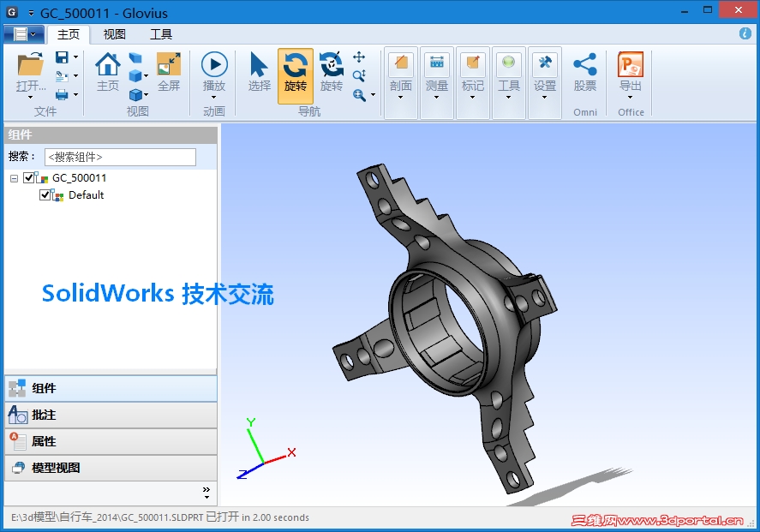The width and height of the screenshot is (760, 532).
Task: Click the Open (打开) folder icon
Action: pyautogui.click(x=30, y=64)
